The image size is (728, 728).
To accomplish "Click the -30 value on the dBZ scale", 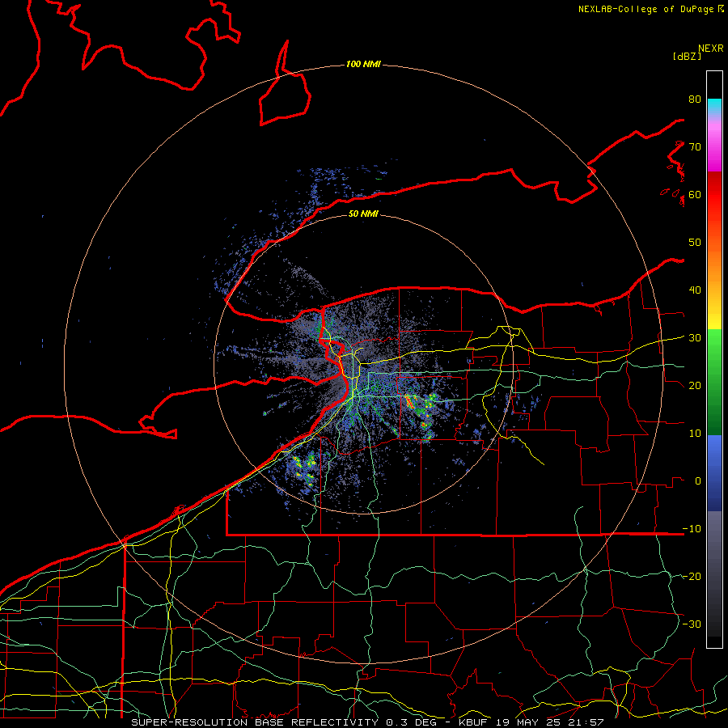I will click(x=692, y=624).
